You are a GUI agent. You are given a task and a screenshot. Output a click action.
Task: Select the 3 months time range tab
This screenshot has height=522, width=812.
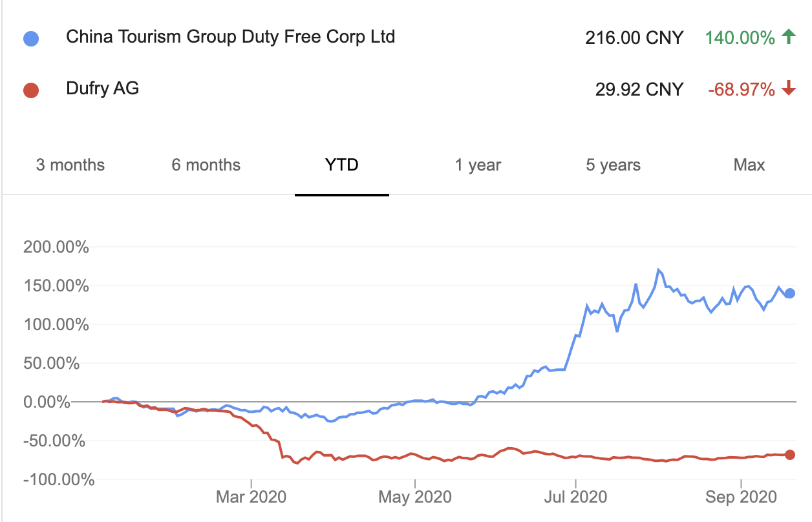70,165
